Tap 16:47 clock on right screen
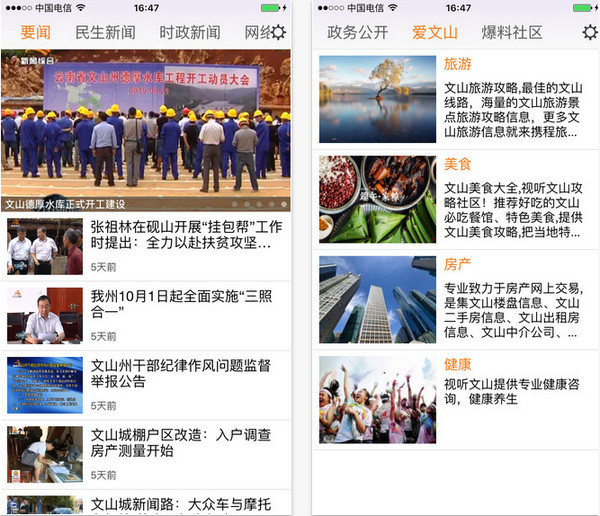The height and width of the screenshot is (516, 600). coord(458,8)
